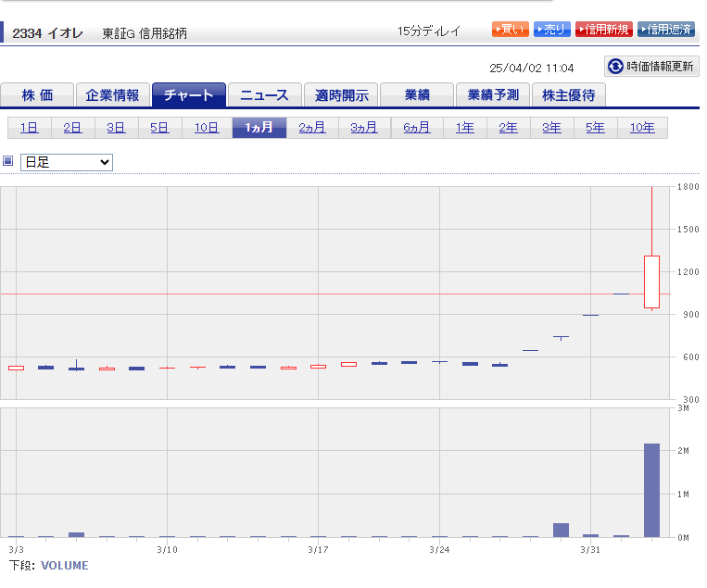
Task: Open the 業績 tab
Action: pyautogui.click(x=417, y=95)
